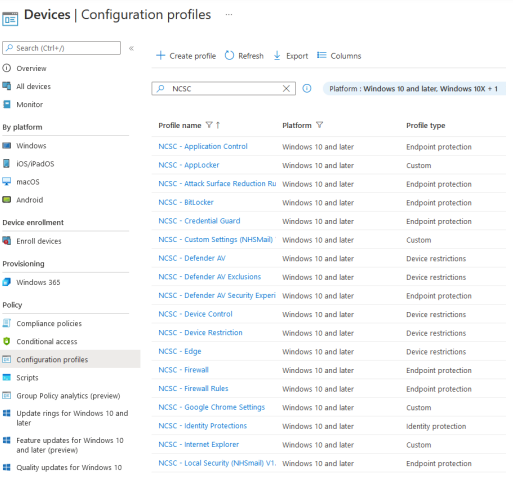
Task: Open the Columns chooser
Action: coord(339,56)
